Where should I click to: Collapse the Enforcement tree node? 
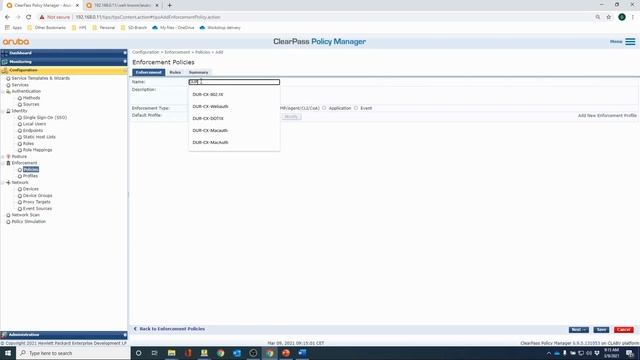3,163
